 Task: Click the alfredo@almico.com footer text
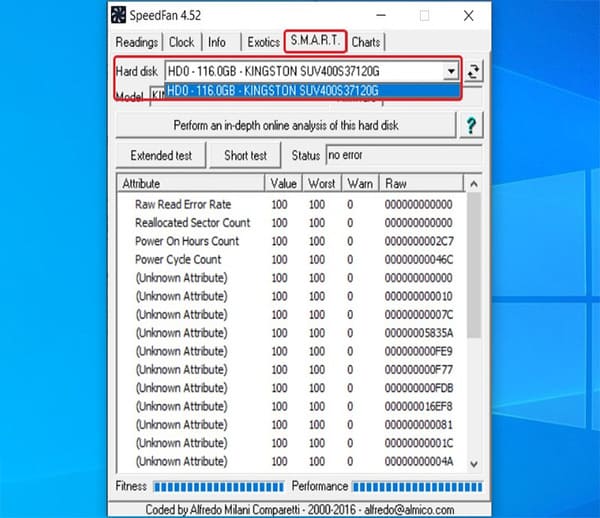pyautogui.click(x=409, y=510)
